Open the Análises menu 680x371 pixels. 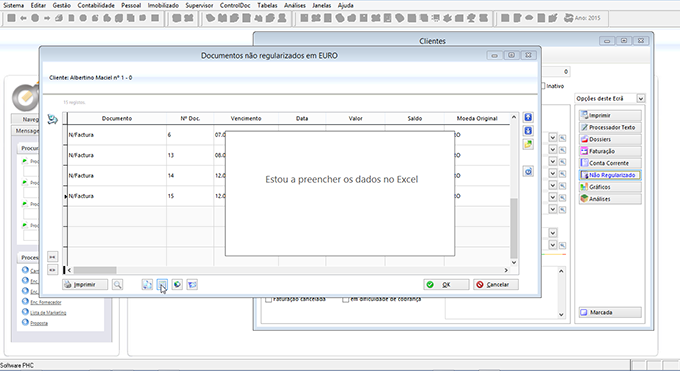(295, 5)
